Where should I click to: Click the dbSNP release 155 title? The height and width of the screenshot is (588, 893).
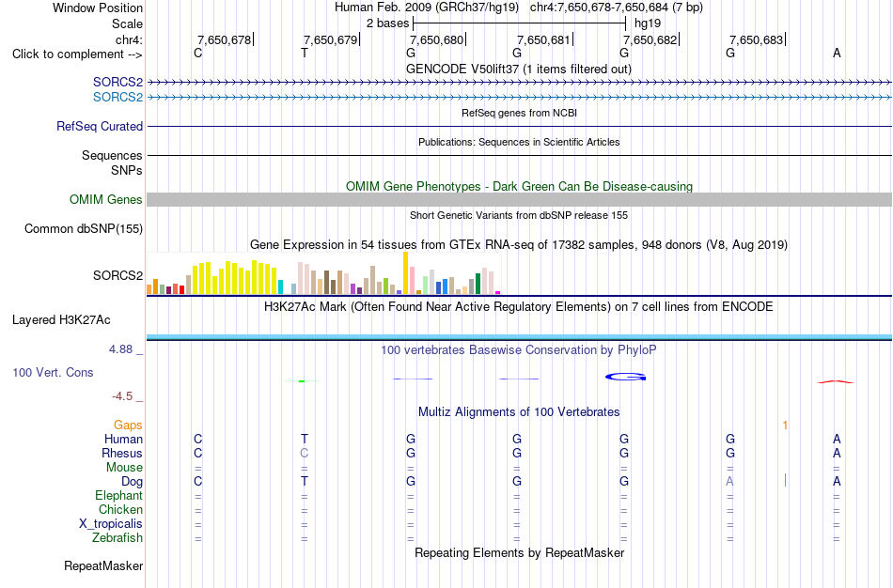(x=519, y=215)
